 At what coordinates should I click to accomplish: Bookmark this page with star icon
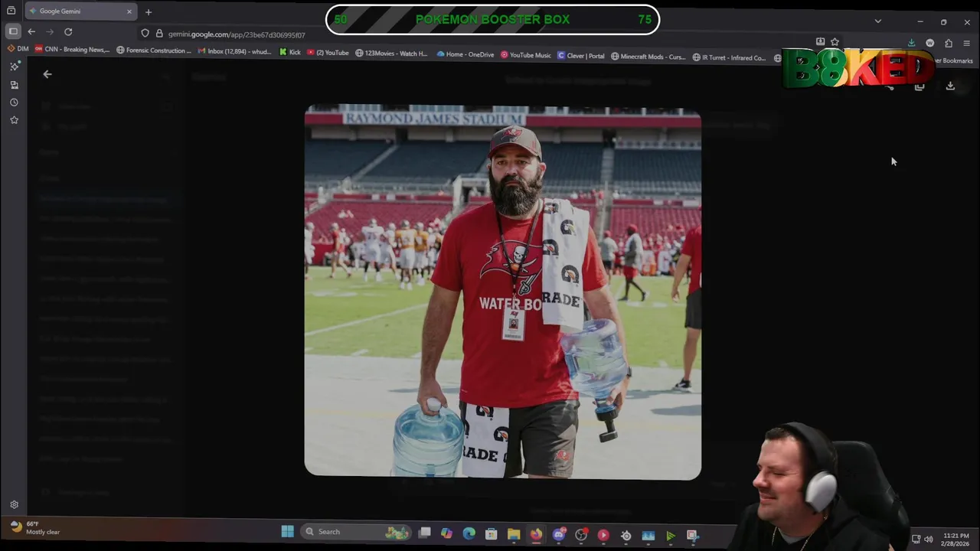click(835, 42)
